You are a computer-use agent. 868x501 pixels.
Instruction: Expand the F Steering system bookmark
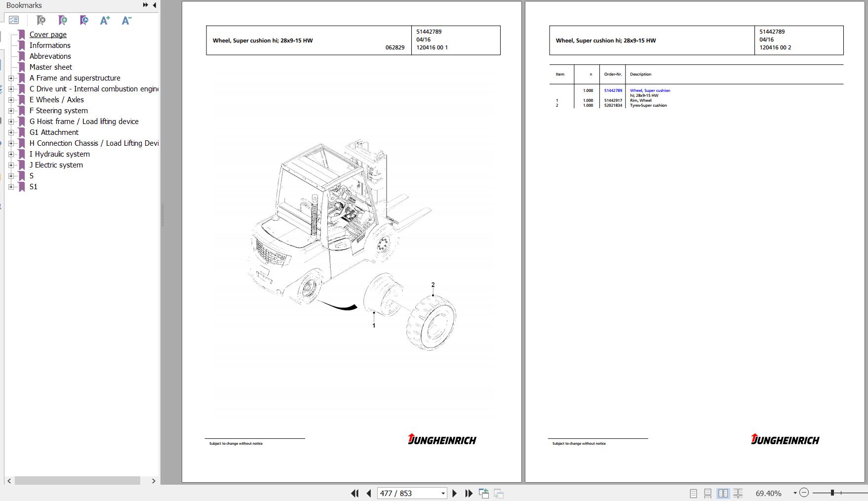pyautogui.click(x=11, y=111)
